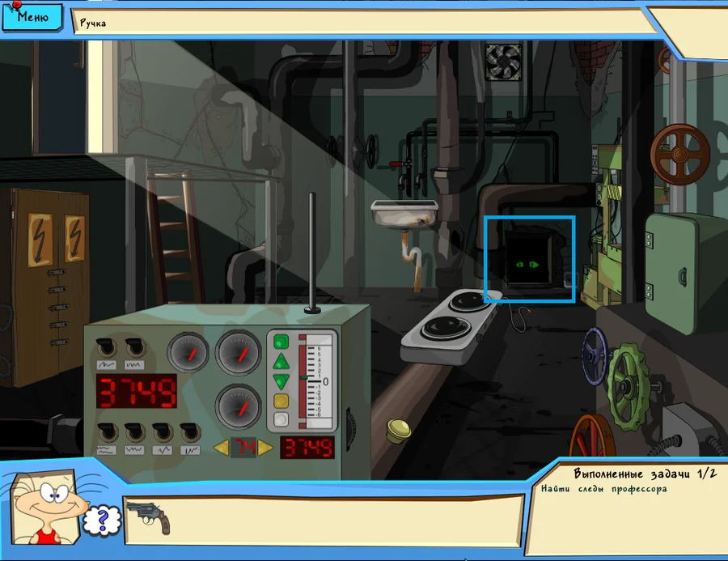Click the glowing green eyes in the dark box

coord(529,264)
